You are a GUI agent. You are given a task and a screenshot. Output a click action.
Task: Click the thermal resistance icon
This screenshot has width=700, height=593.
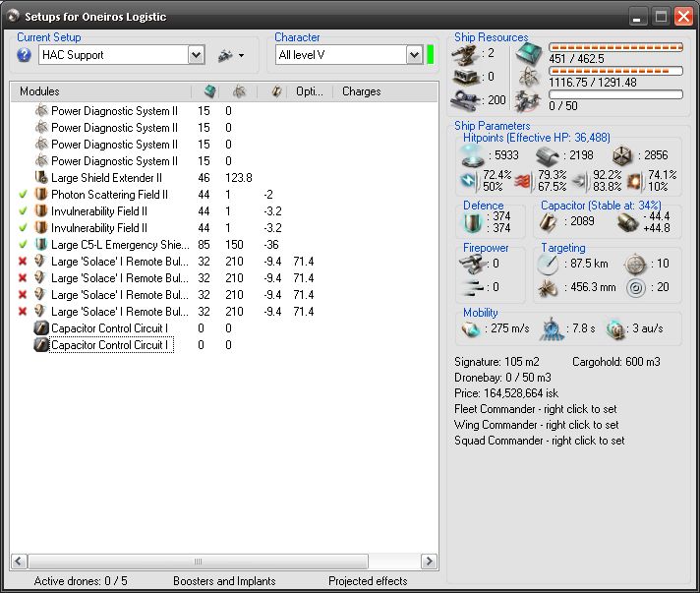click(524, 181)
